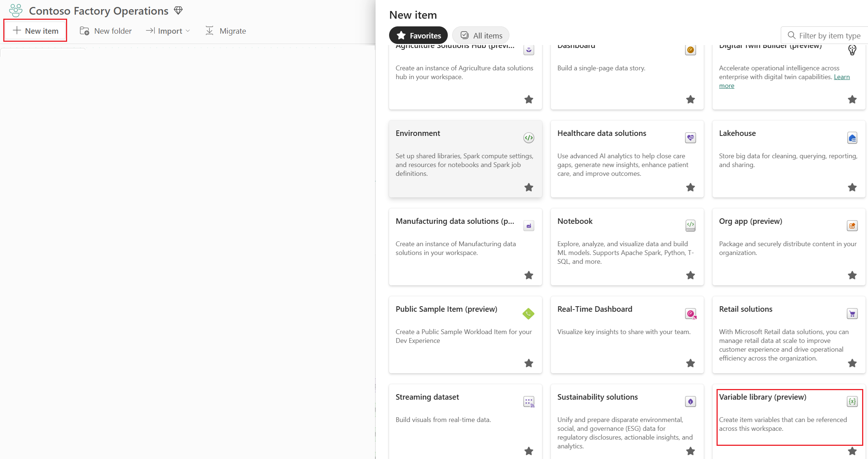Click the Org app item icon
Screen dimensions: 868x459
click(852, 226)
